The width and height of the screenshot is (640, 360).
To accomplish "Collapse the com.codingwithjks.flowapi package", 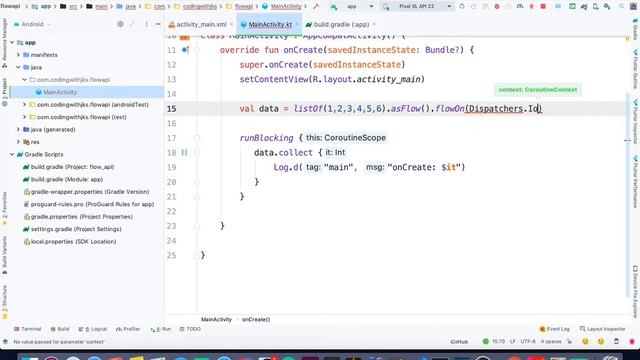I will pyautogui.click(x=24, y=80).
